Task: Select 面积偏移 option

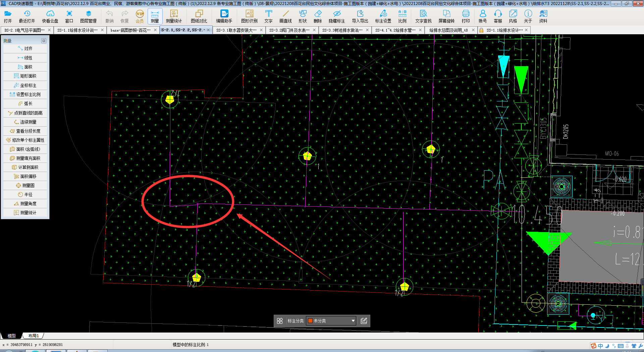Action: point(25,176)
